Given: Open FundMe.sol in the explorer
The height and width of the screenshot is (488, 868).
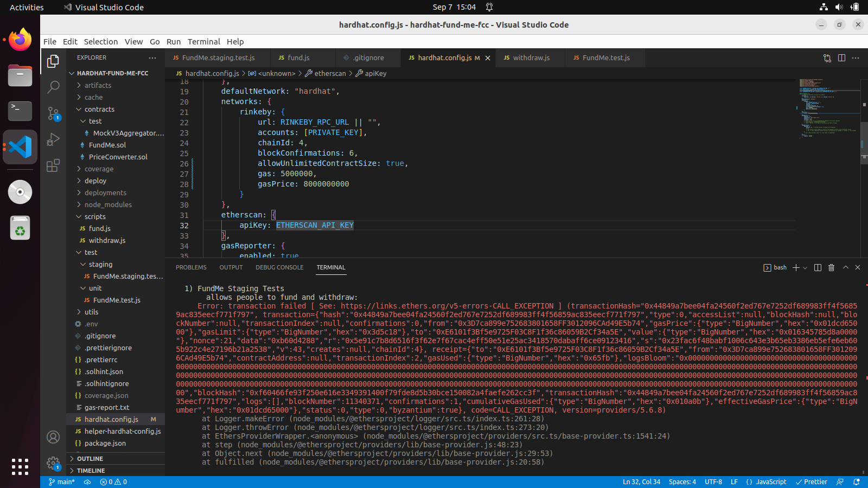Looking at the screenshot, I should click(x=116, y=145).
